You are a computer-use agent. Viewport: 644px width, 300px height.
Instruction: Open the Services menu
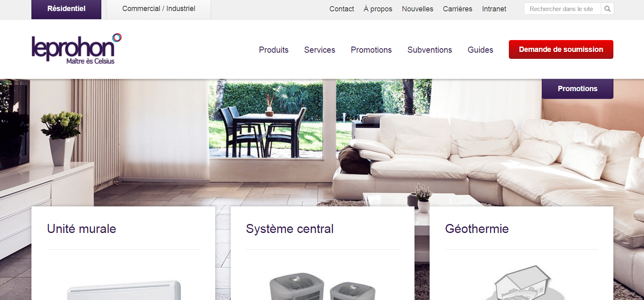[320, 50]
